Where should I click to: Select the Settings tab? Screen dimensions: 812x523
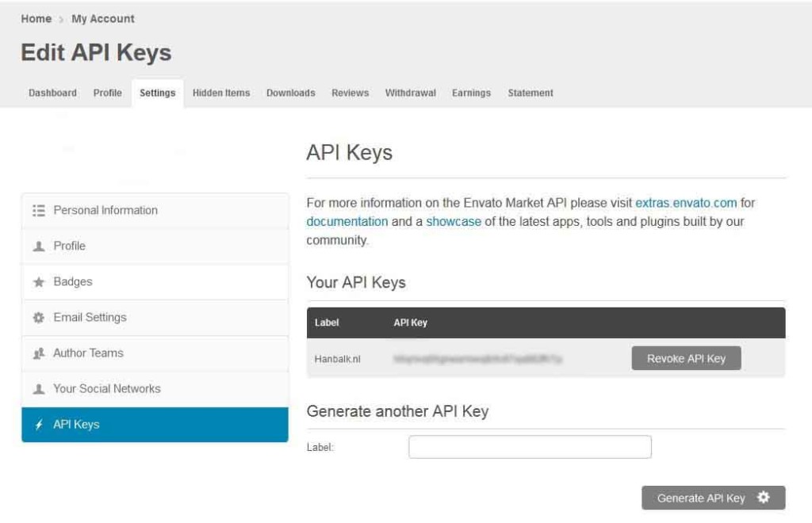coord(158,94)
